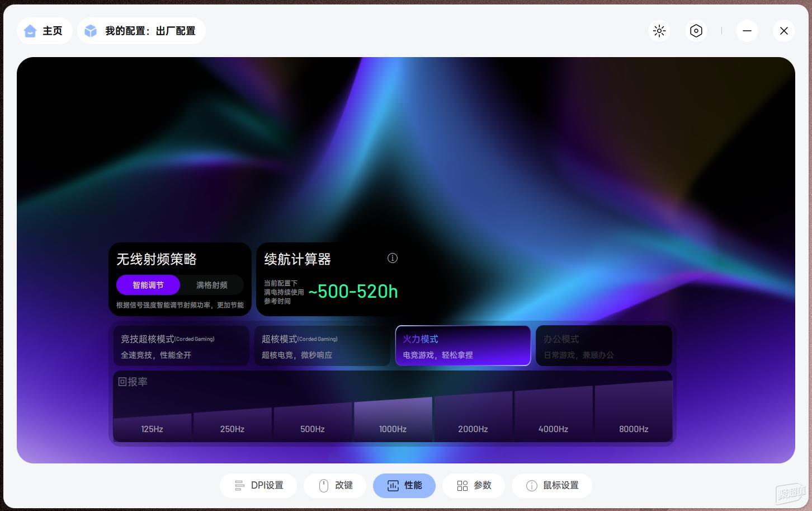This screenshot has height=511, width=812.
Task: Set polling rate to 1000Hz
Action: coord(393,419)
